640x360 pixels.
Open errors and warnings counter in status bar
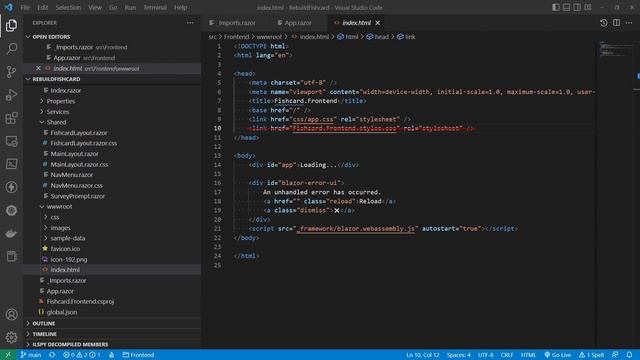[82, 355]
